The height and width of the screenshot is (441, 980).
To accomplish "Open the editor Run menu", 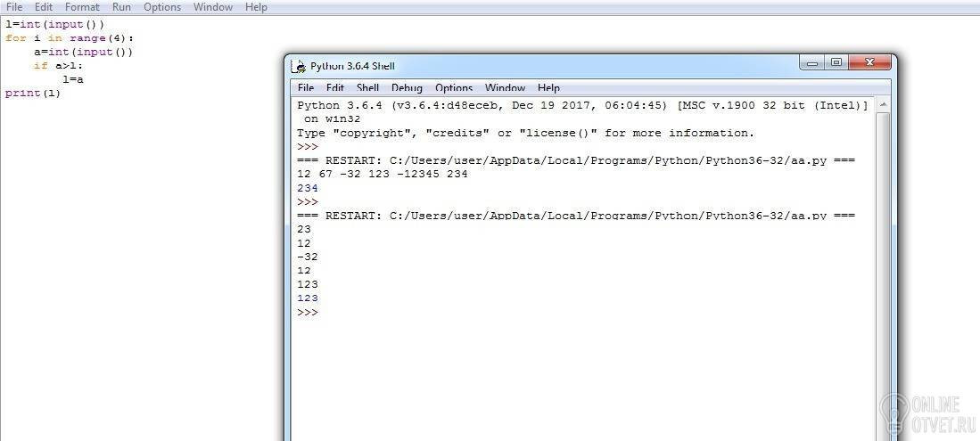I will [122, 7].
